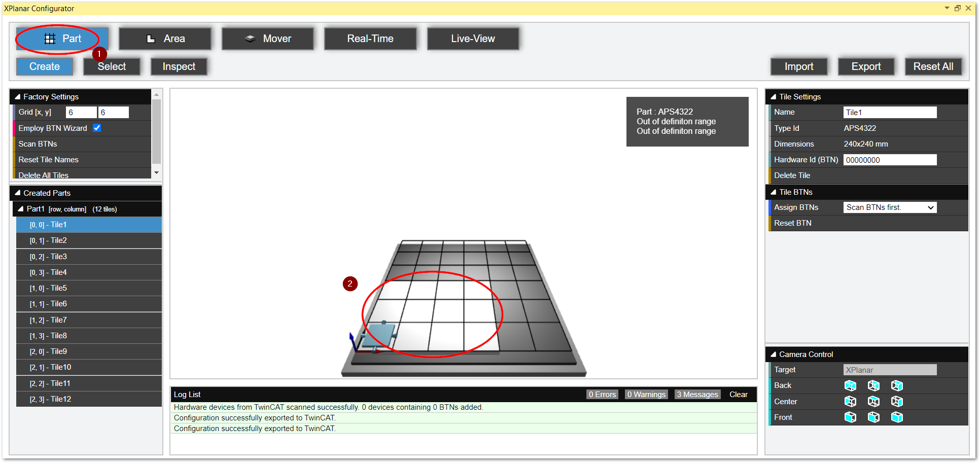
Task: Collapse the Tile Settings section
Action: point(774,96)
